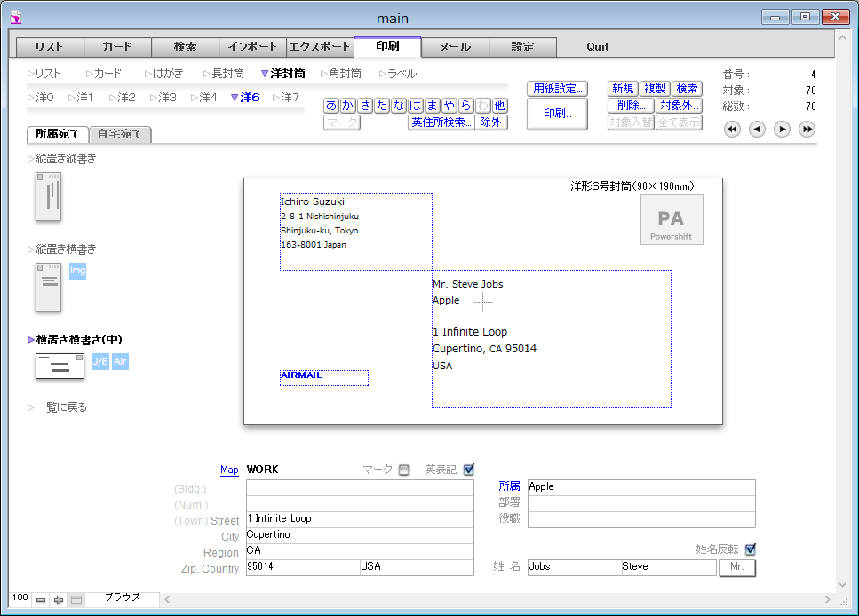Select the 縦置き横書き envelope layout icon
This screenshot has height=616, width=859.
pyautogui.click(x=48, y=287)
